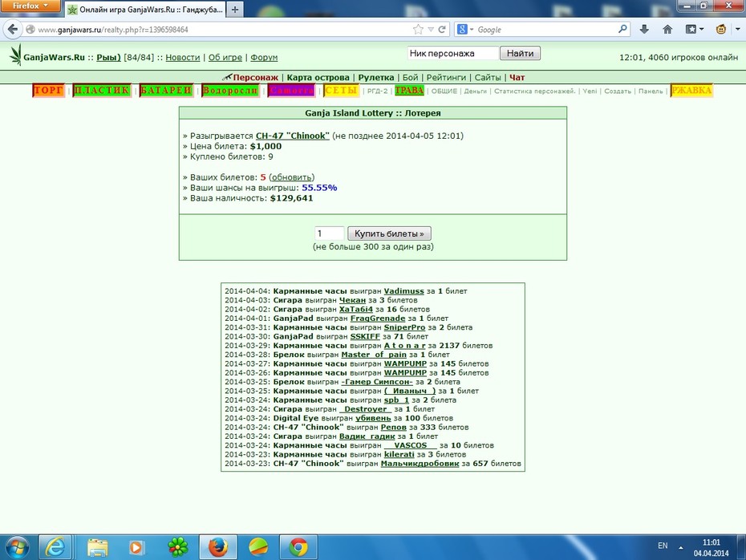
Task: Click the БАТАРЕИ green shortcut
Action: tap(167, 91)
